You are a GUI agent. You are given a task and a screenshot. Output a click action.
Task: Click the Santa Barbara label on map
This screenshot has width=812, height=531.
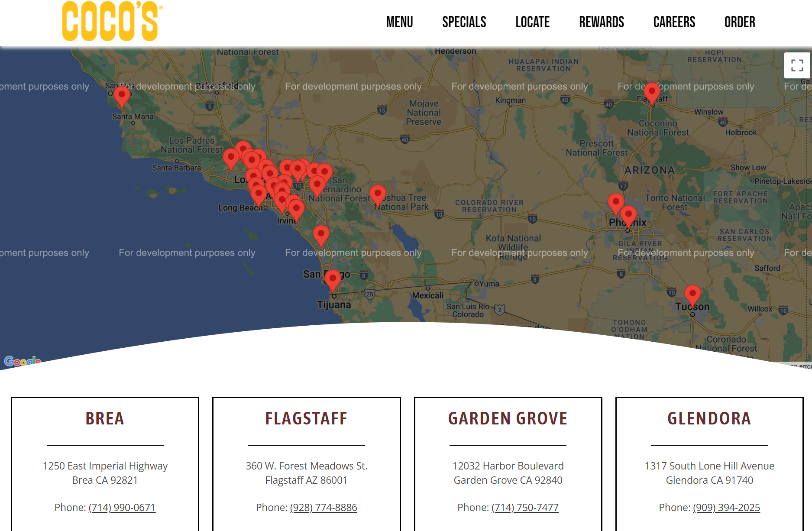(176, 168)
